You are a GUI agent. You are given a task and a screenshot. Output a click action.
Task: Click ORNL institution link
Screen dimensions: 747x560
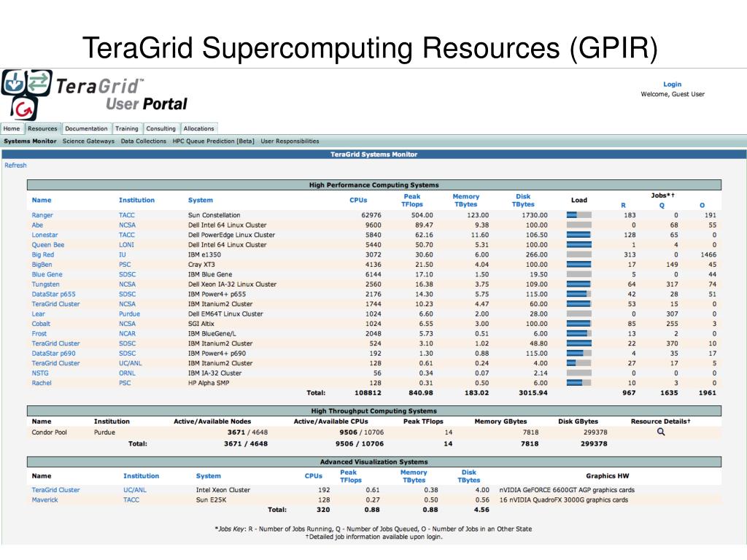(x=127, y=373)
